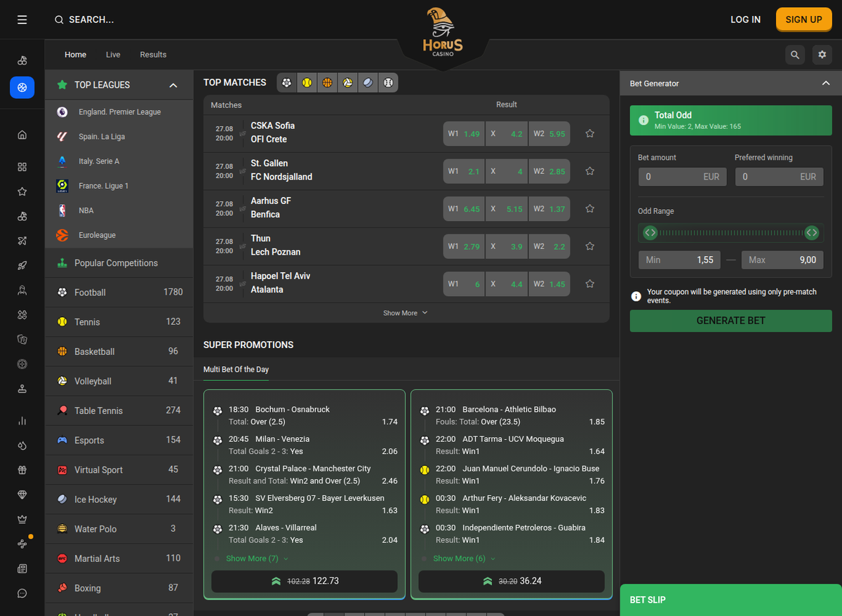
Task: Select W1 1.49 odd for CSKA Sofia
Action: (x=464, y=134)
